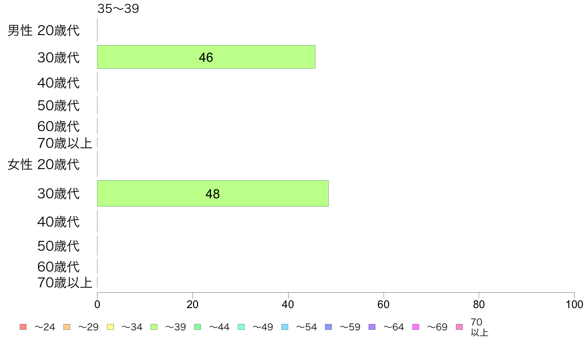The width and height of the screenshot is (588, 364).
Task: Click the blue ~59 legend swatch
Action: click(329, 327)
